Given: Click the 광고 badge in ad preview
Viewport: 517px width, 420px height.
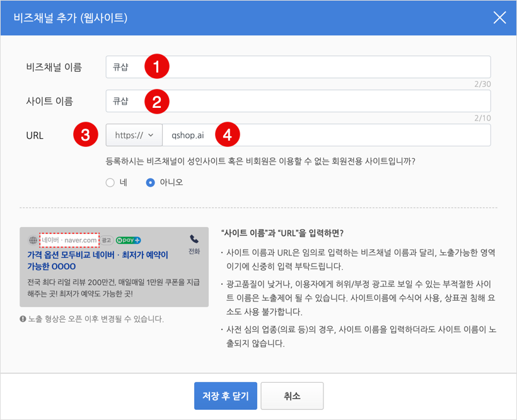Looking at the screenshot, I should (x=106, y=240).
